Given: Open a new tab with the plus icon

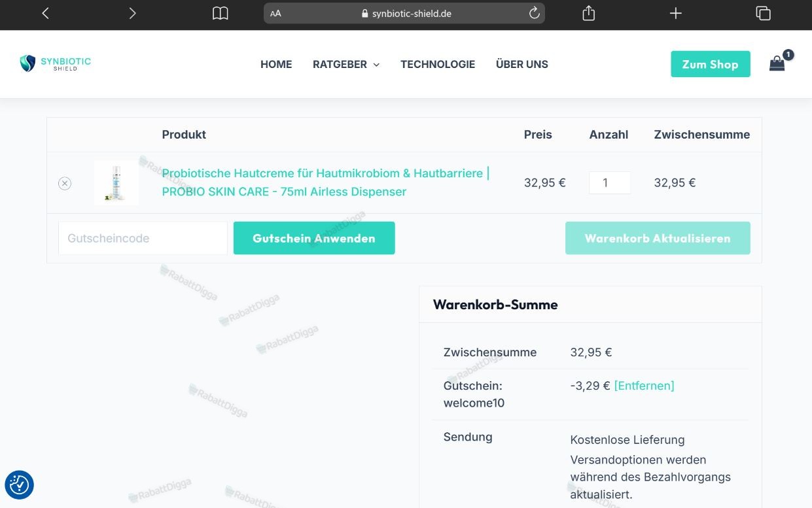Looking at the screenshot, I should tap(676, 13).
